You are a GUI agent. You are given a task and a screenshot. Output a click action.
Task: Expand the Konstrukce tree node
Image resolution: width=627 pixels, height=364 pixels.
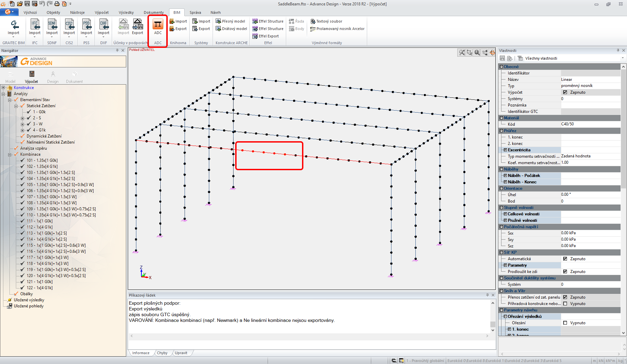tap(3, 88)
